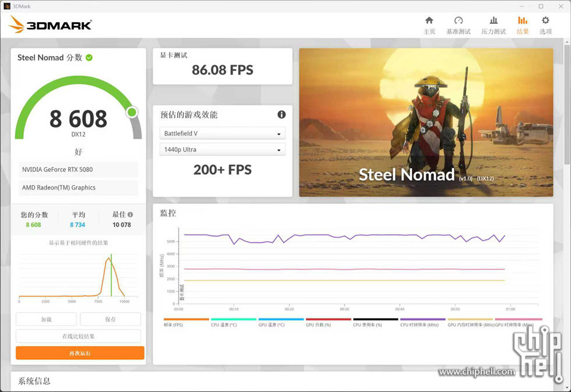Click the info icon next to 最佳
The width and height of the screenshot is (571, 392).
click(130, 215)
